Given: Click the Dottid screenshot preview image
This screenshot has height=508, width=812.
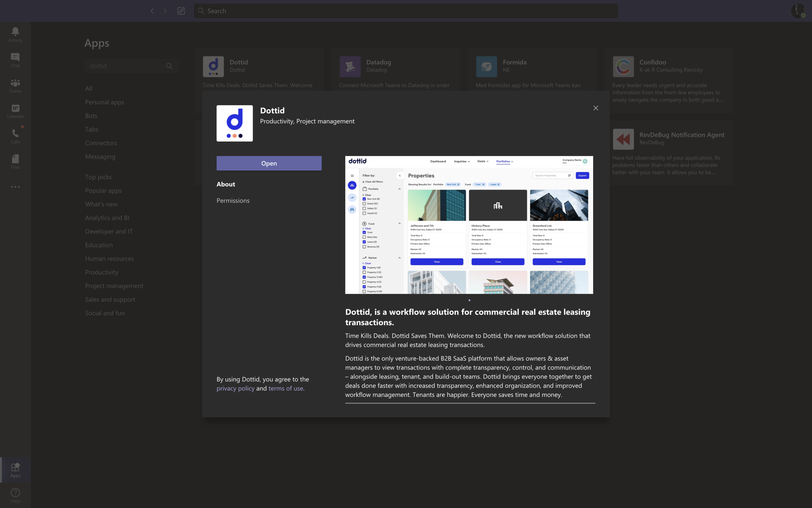Looking at the screenshot, I should pos(469,225).
